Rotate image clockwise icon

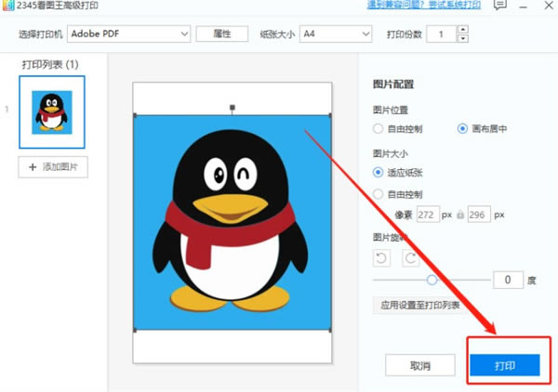pos(410,258)
